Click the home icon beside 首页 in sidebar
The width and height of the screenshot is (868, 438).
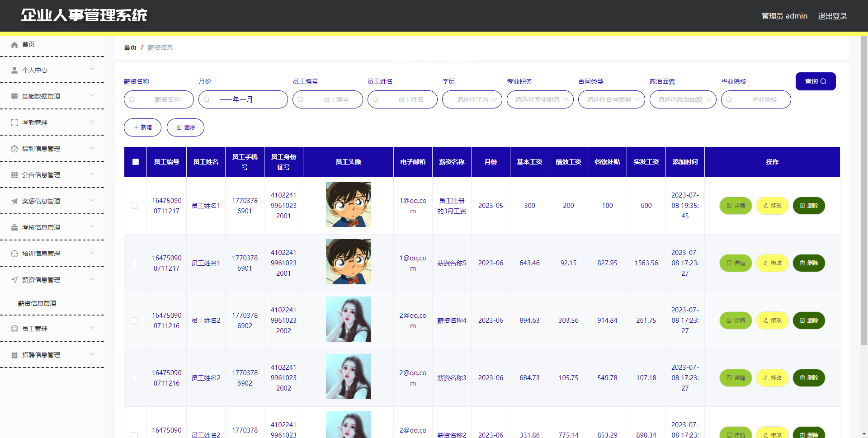(x=14, y=45)
